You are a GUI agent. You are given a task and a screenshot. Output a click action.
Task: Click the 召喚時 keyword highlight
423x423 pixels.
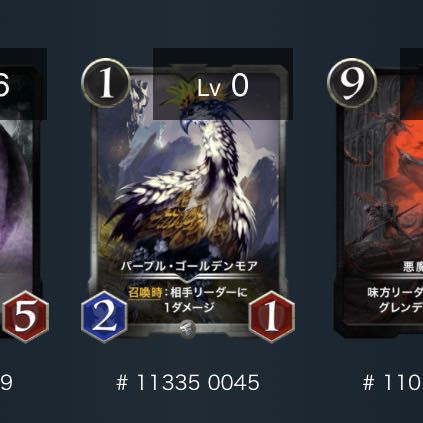(145, 293)
